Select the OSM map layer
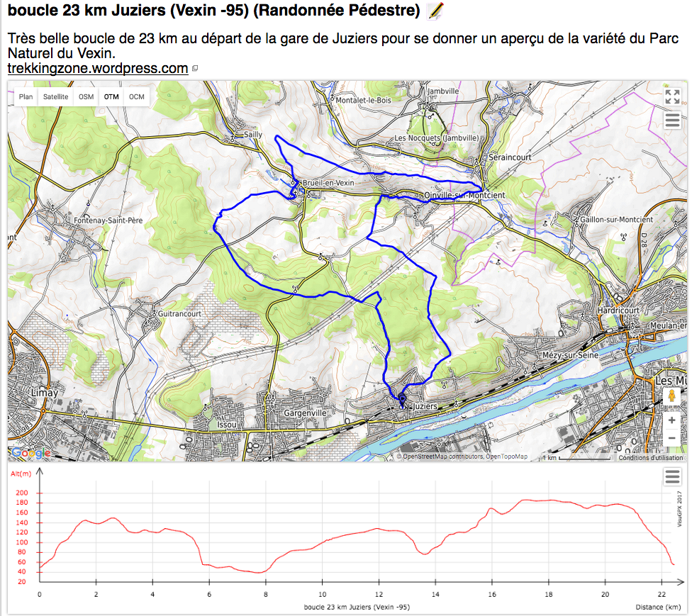 coord(86,97)
